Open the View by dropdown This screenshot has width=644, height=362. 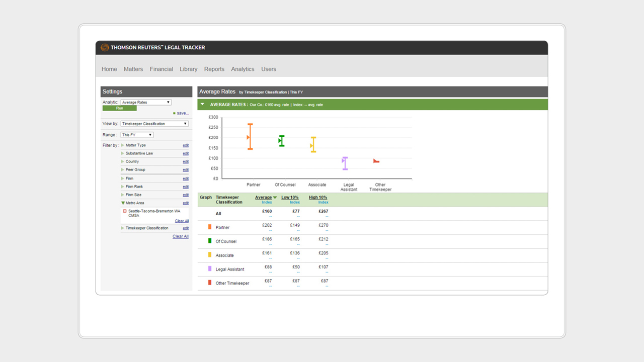pyautogui.click(x=154, y=124)
